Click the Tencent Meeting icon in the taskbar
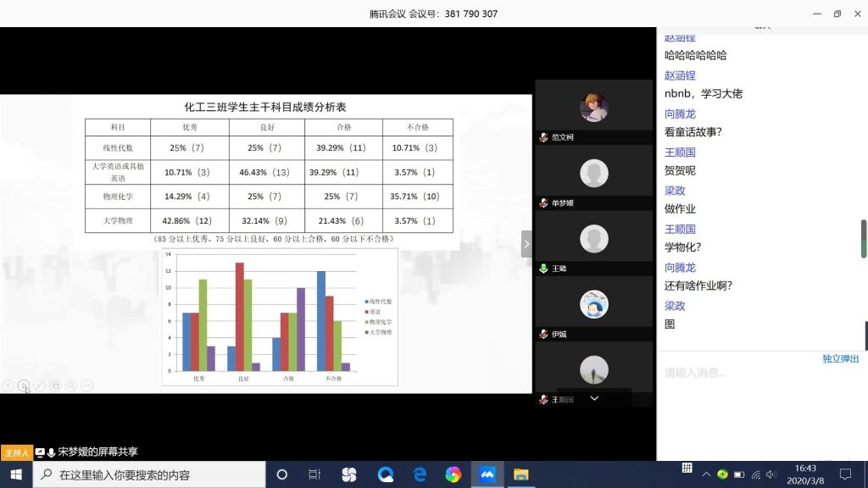 point(487,474)
